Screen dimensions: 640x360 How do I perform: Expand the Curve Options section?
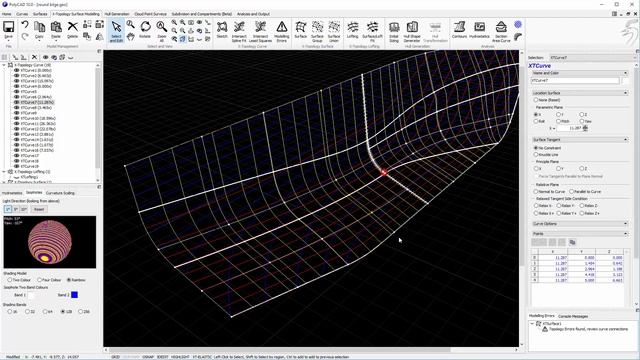click(x=625, y=224)
